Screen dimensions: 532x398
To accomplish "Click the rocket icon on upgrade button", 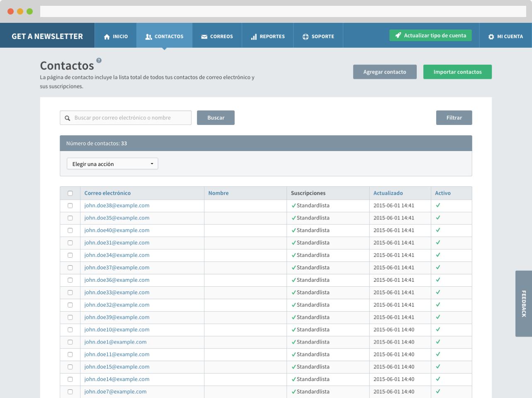I will point(398,35).
